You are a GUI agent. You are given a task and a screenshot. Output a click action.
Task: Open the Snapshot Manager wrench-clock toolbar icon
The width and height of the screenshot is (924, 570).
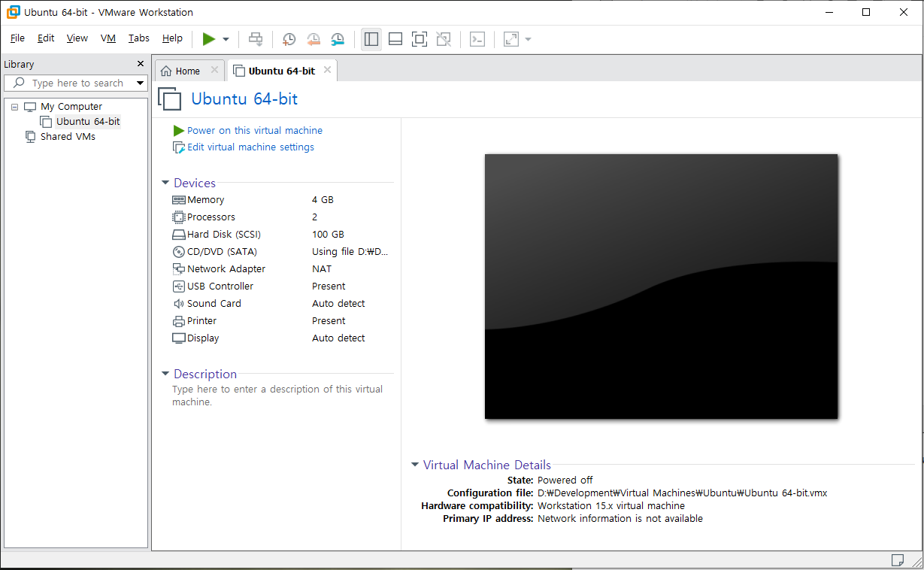(x=338, y=39)
